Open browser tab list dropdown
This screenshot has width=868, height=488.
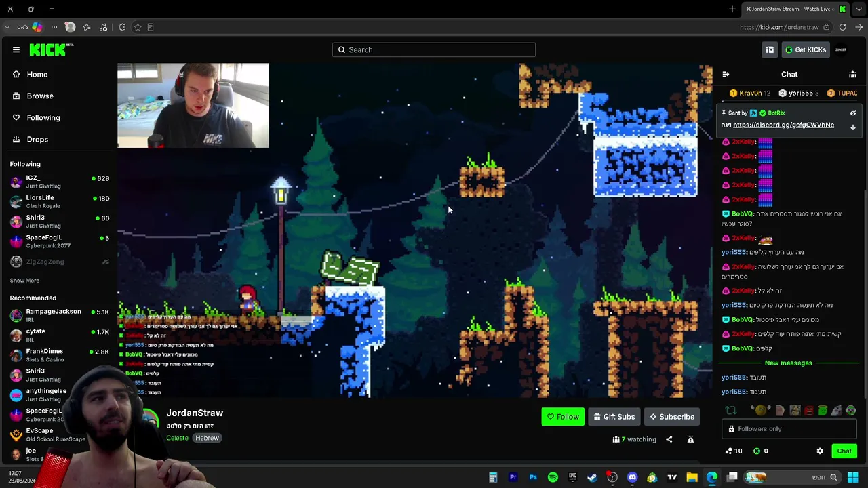pos(858,9)
